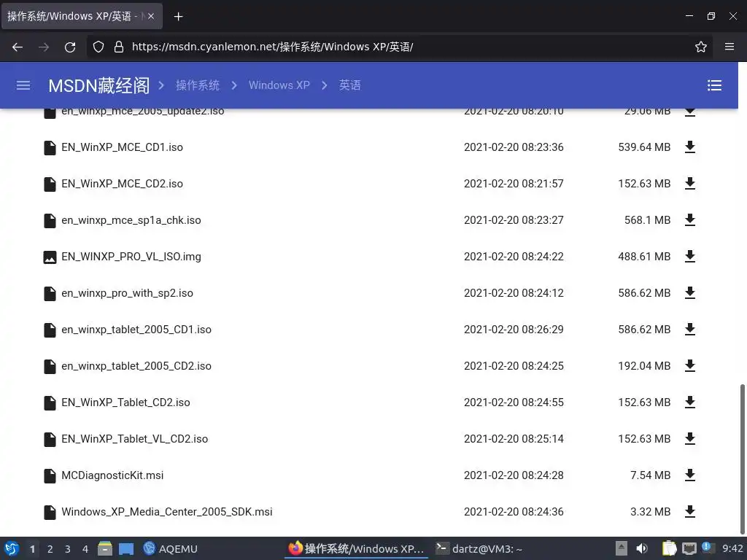Switch to workspace 3
This screenshot has height=560, width=747.
[x=68, y=549]
